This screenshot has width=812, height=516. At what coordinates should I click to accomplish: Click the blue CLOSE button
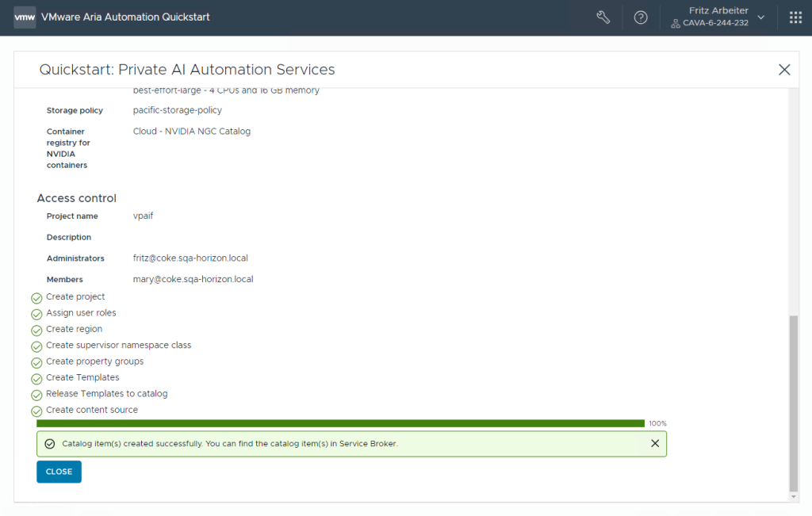(x=59, y=472)
